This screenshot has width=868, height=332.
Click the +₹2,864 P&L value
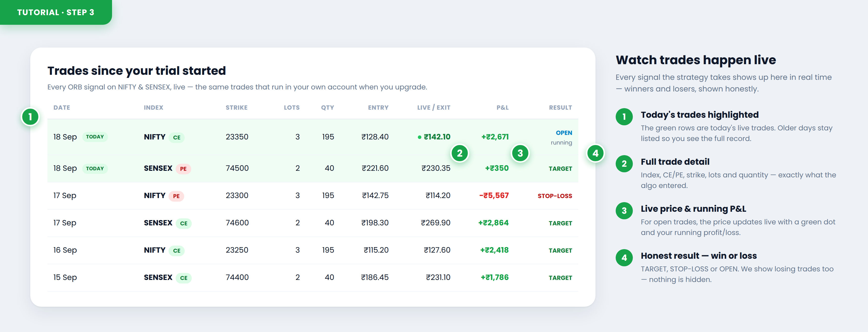pyautogui.click(x=493, y=223)
